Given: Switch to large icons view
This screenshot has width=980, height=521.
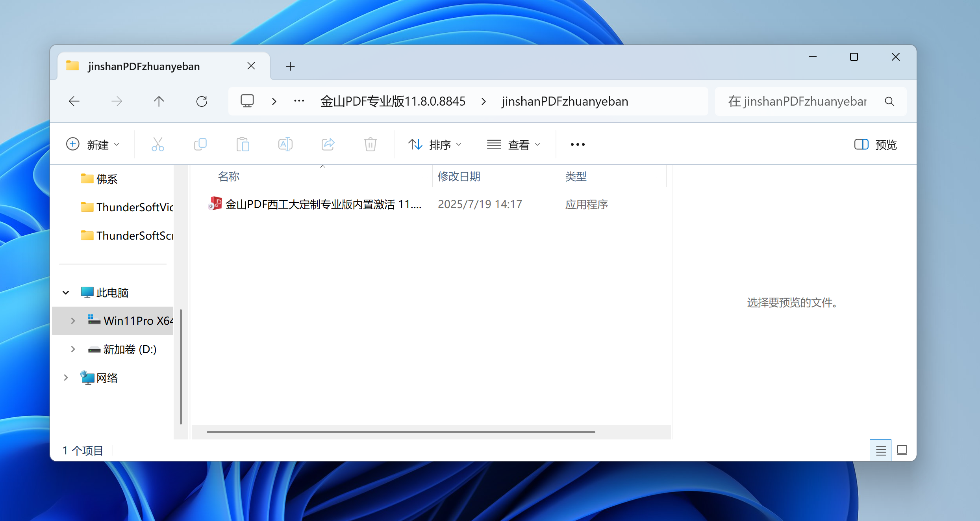Looking at the screenshot, I should 902,450.
